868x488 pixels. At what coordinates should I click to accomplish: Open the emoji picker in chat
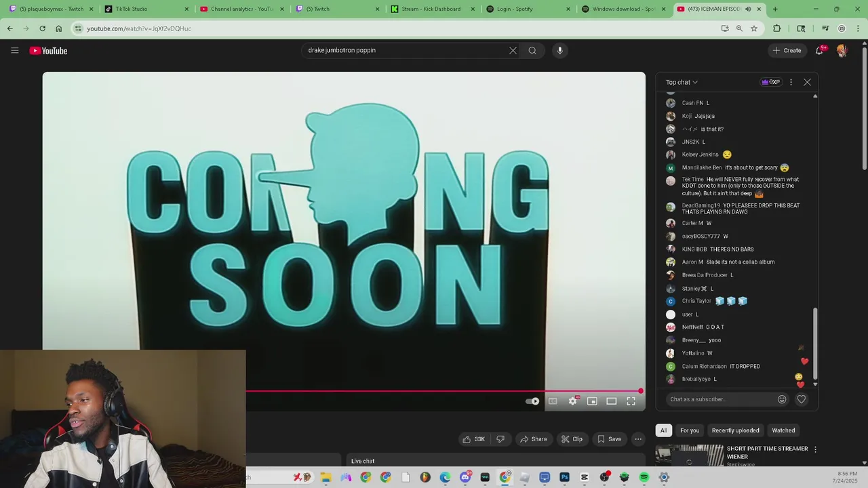pos(782,399)
